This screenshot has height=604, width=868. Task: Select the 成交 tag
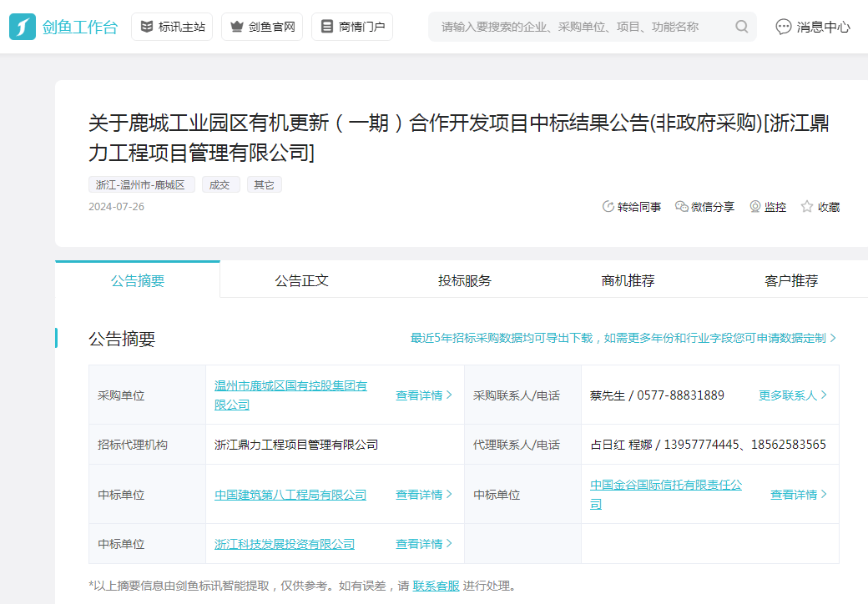click(220, 184)
